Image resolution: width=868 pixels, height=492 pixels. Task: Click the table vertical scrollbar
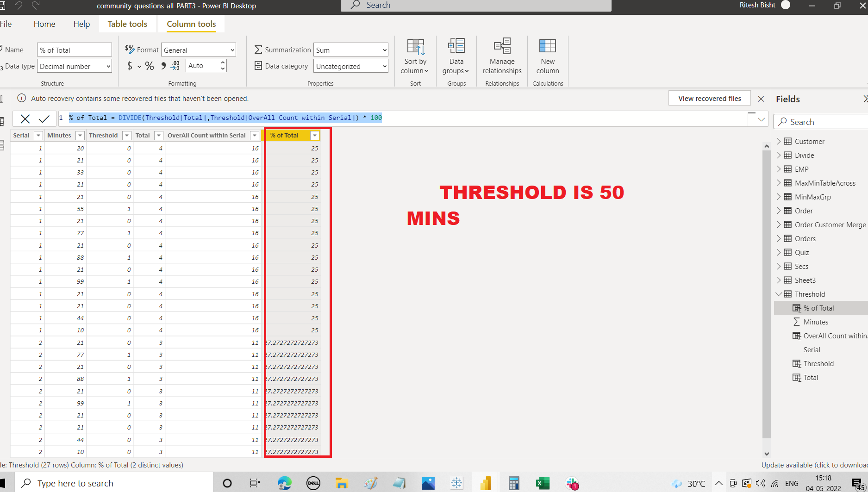(x=767, y=294)
